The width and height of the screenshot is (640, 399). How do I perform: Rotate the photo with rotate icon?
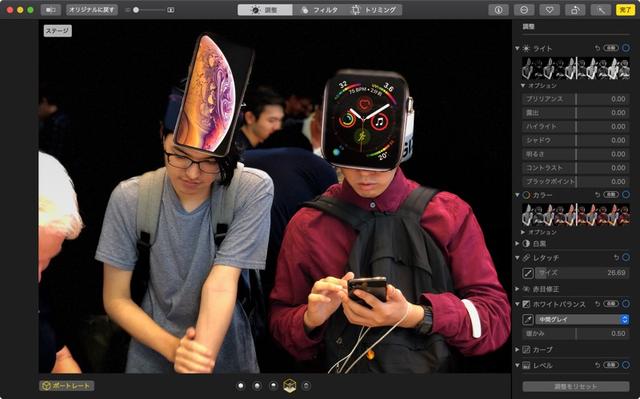(x=575, y=10)
